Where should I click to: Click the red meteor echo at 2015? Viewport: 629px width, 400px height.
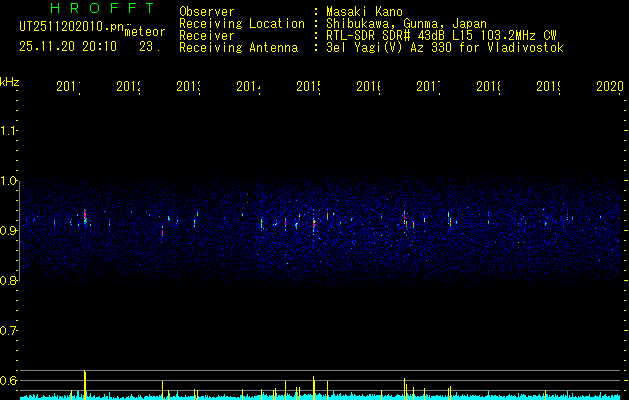(314, 223)
